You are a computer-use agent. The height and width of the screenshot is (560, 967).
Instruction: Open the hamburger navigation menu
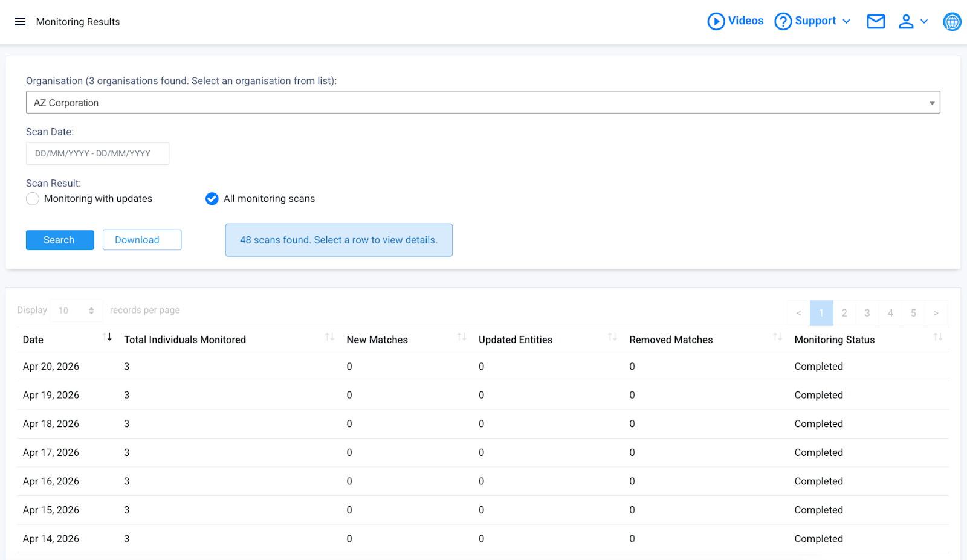(20, 22)
